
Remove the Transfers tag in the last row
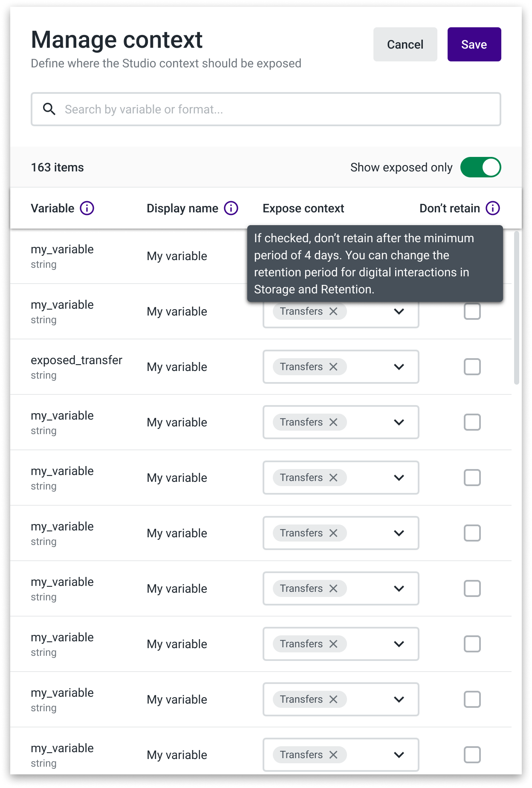333,755
